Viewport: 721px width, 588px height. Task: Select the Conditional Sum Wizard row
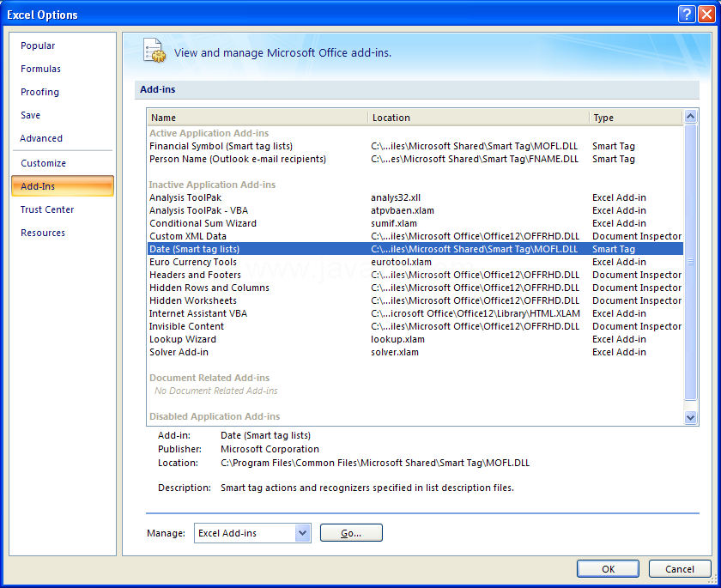[x=415, y=223]
